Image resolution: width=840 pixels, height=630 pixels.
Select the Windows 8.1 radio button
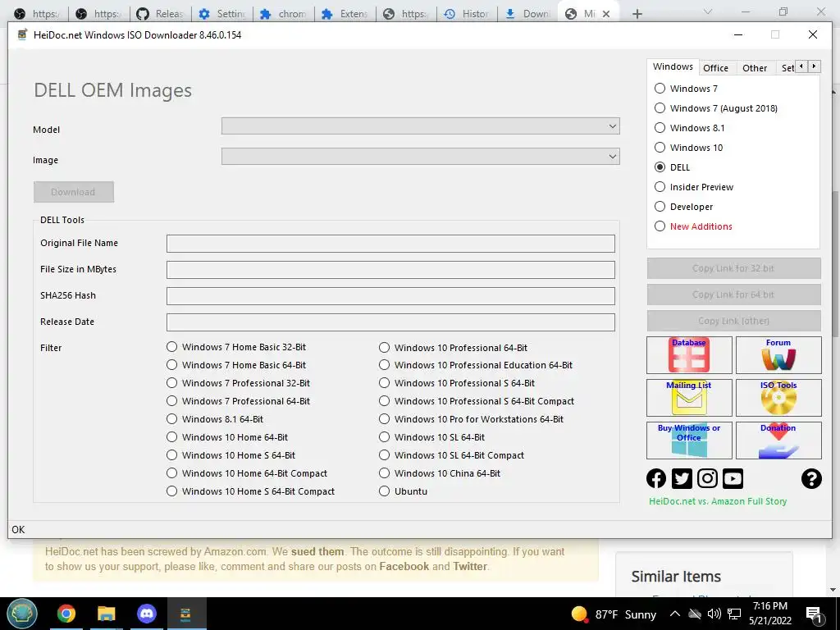(660, 127)
